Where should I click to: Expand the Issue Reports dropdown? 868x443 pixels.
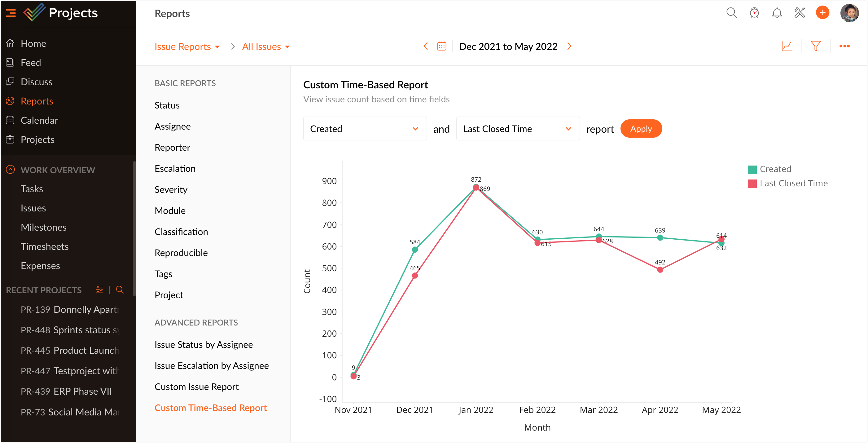point(187,47)
